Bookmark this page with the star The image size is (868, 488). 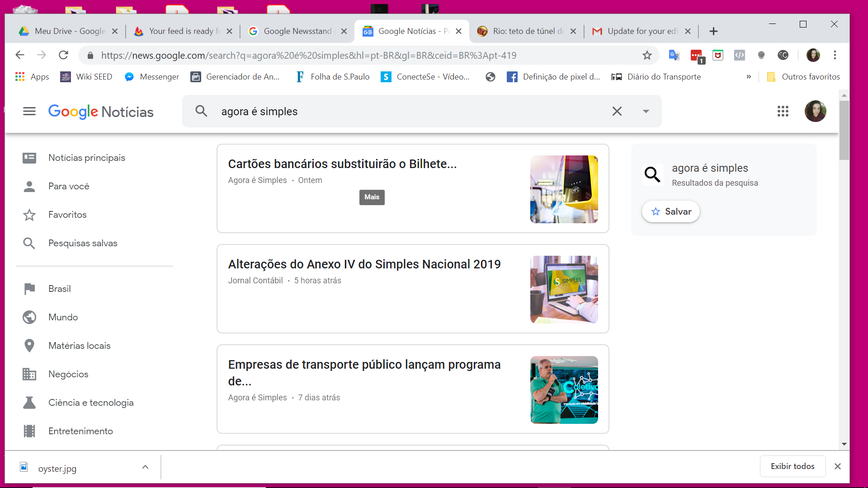[x=647, y=55]
